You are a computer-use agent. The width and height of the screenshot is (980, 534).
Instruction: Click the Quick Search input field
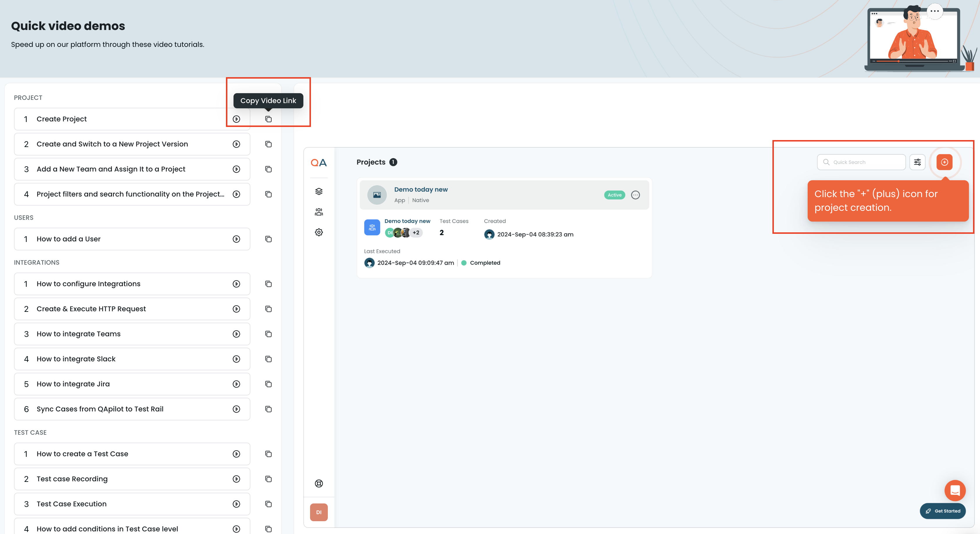point(865,162)
